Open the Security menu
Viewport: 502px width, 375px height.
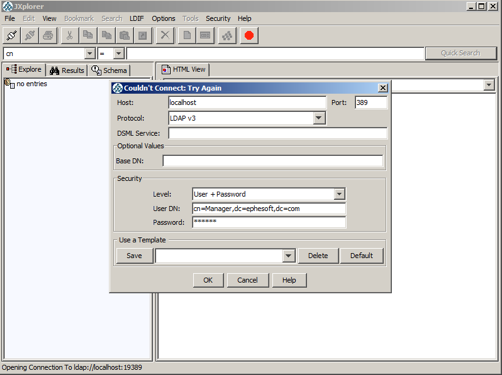(x=218, y=19)
